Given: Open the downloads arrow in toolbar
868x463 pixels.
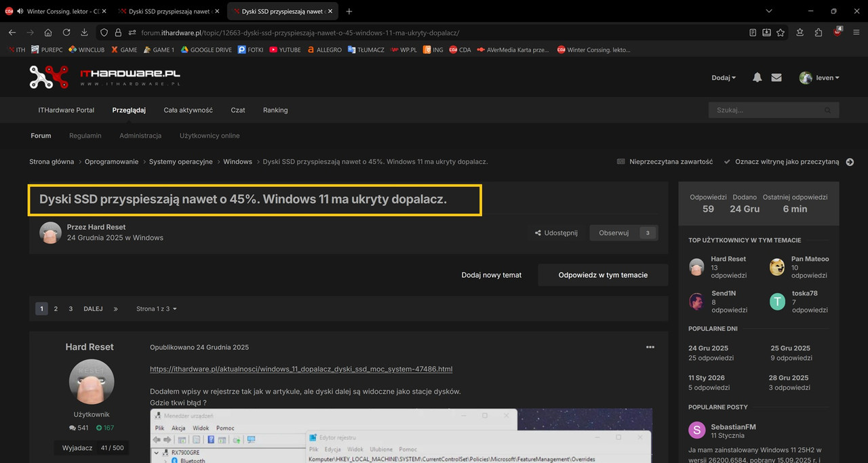Looking at the screenshot, I should 84,33.
